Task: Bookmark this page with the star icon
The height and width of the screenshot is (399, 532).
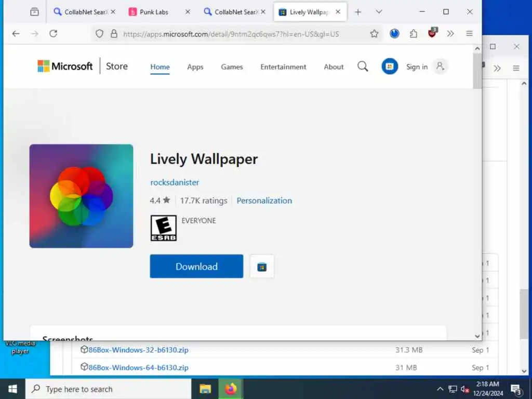Action: point(374,34)
